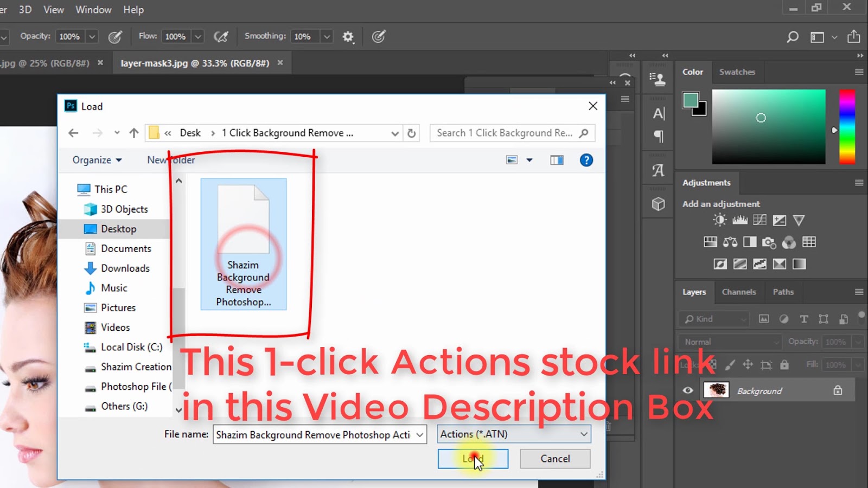Open Actions (*.ATN) file type dropdown
868x488 pixels.
tap(514, 434)
